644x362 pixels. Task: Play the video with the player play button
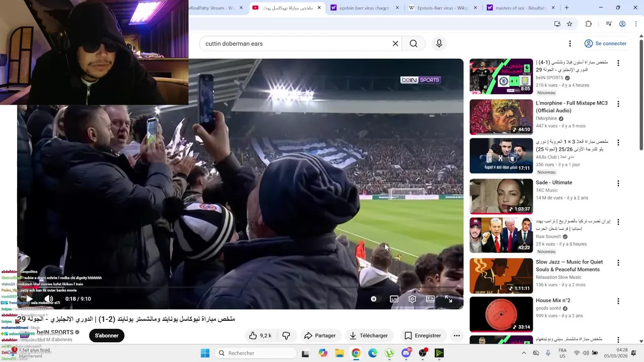click(x=29, y=299)
